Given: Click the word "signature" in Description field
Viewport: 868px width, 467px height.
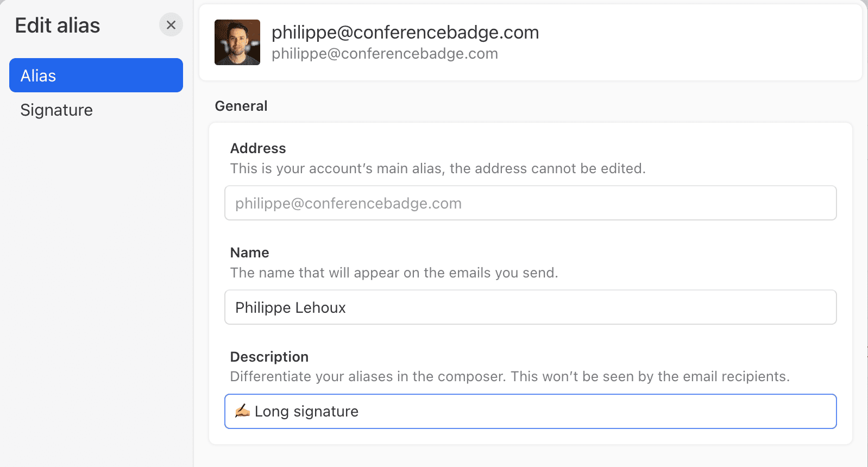Looking at the screenshot, I should point(326,412).
